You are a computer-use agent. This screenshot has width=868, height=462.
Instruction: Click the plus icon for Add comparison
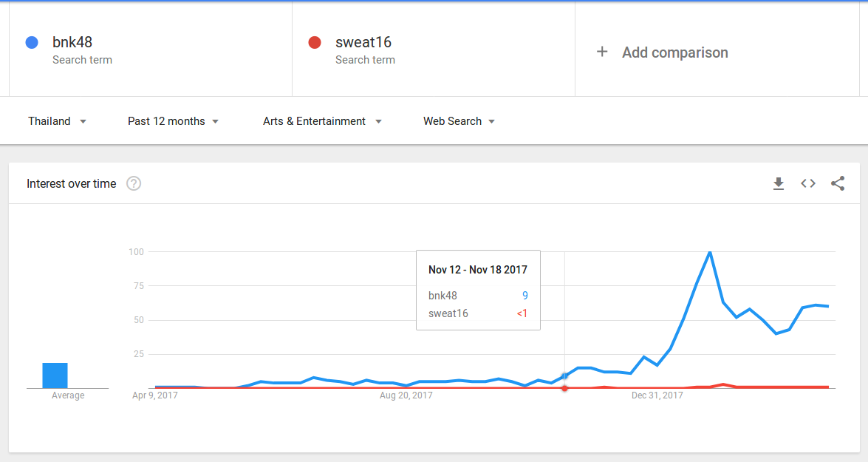(602, 52)
